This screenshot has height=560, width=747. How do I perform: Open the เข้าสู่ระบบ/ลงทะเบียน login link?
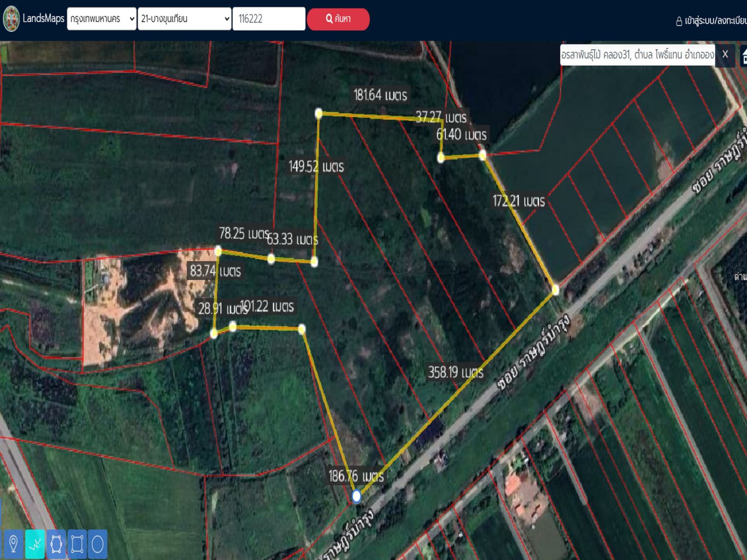click(716, 21)
